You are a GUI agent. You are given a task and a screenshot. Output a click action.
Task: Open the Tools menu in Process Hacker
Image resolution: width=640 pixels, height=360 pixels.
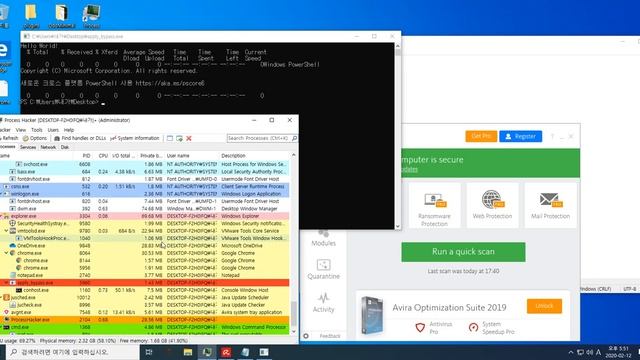[37, 130]
